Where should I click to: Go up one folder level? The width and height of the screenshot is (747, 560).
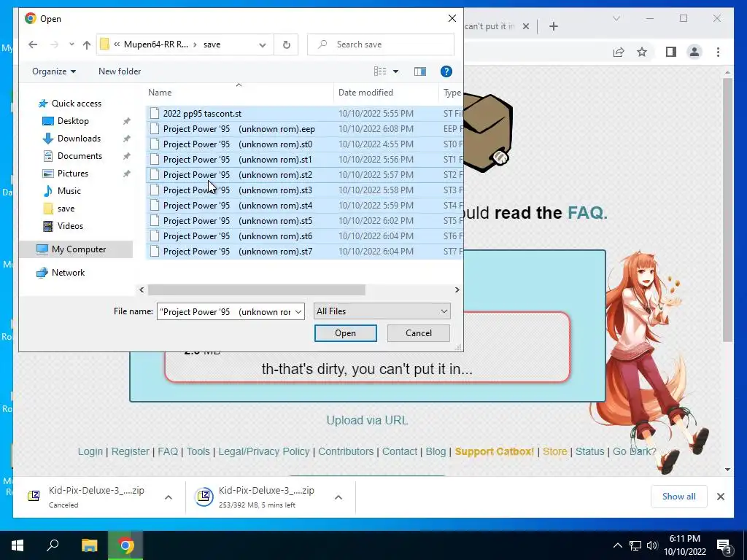click(x=86, y=44)
